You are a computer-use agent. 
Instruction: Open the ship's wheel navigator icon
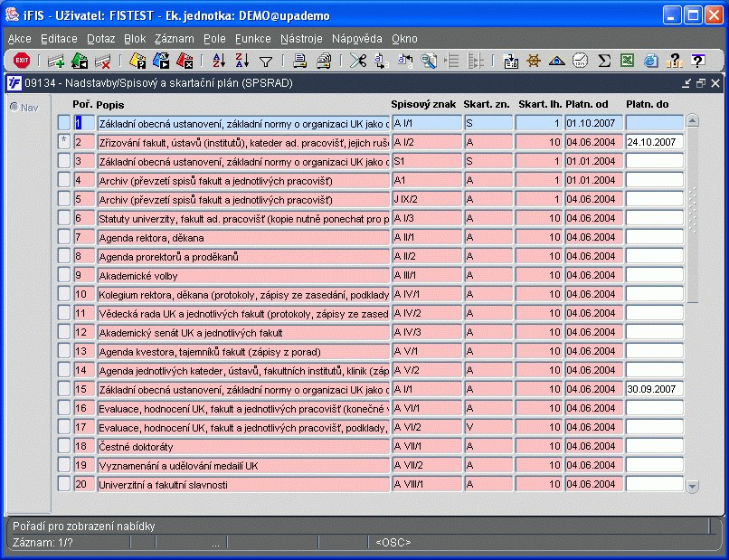(534, 61)
